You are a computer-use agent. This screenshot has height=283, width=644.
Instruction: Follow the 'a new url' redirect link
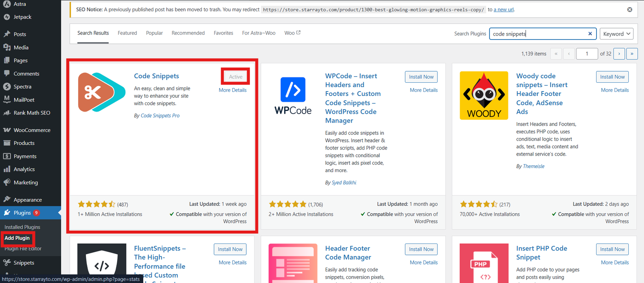point(504,10)
